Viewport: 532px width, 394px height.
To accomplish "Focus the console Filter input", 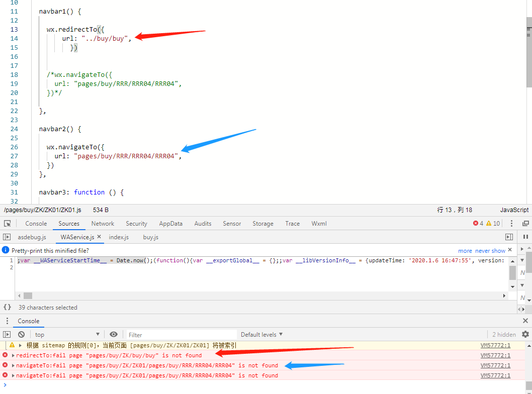I will [182, 335].
